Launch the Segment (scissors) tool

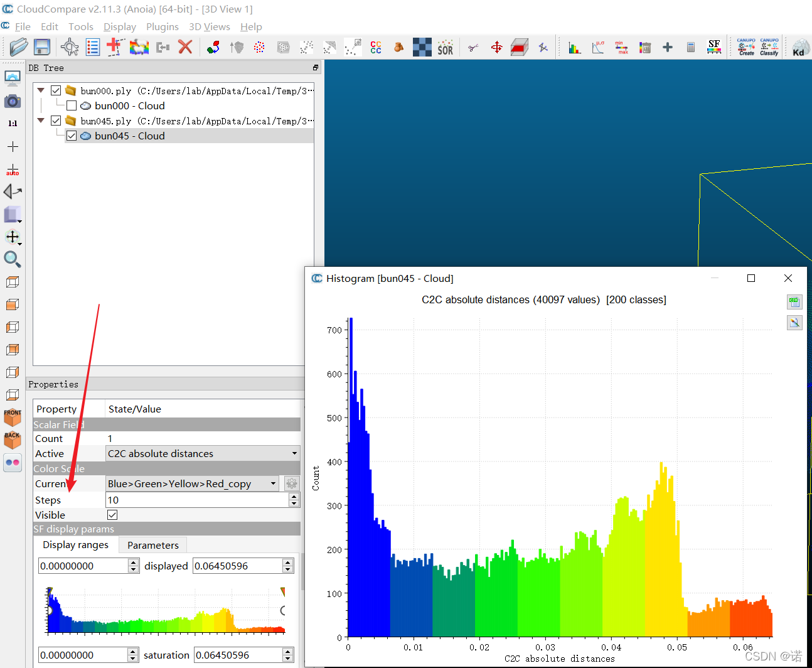tap(473, 47)
